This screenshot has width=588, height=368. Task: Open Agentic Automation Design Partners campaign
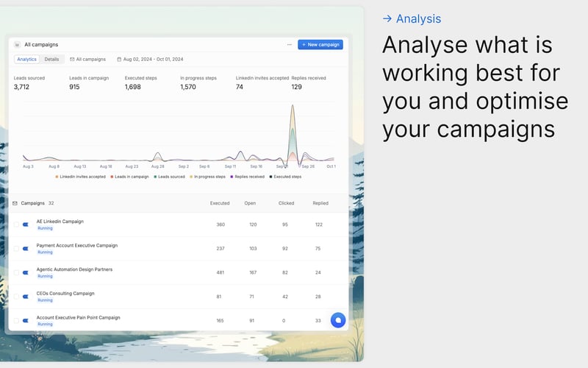74,269
